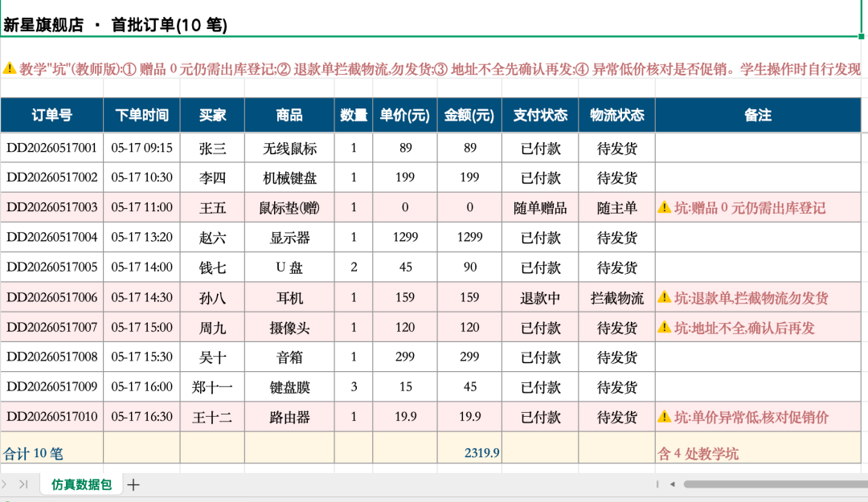Select the 订单号 header cell
Image resolution: width=868 pixels, height=502 pixels.
pos(52,115)
